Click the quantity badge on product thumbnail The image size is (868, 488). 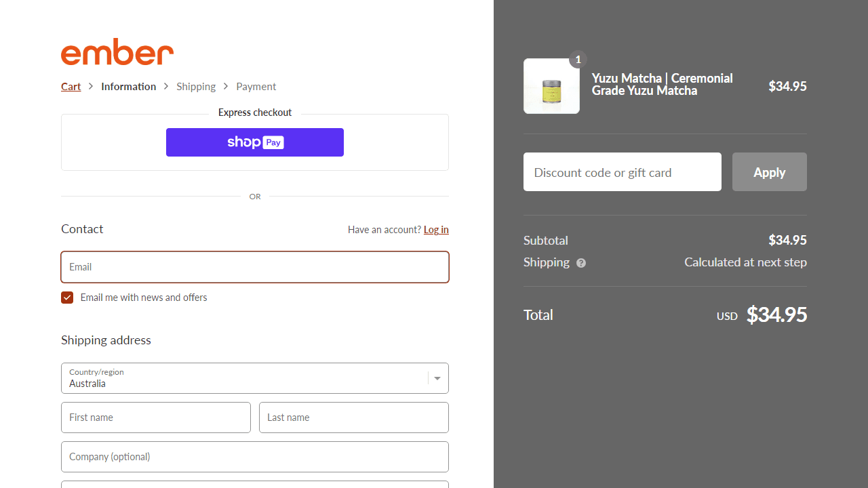tap(578, 60)
